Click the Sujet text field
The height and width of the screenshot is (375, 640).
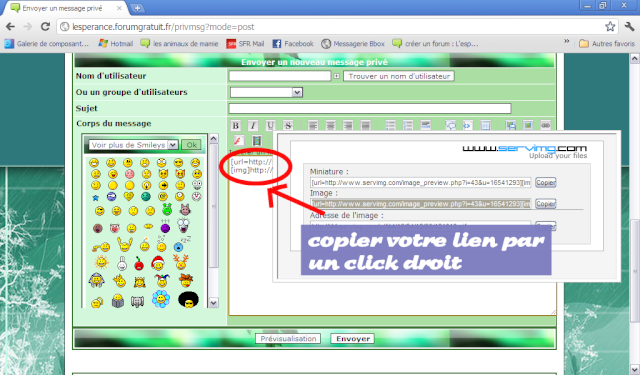pos(370,108)
